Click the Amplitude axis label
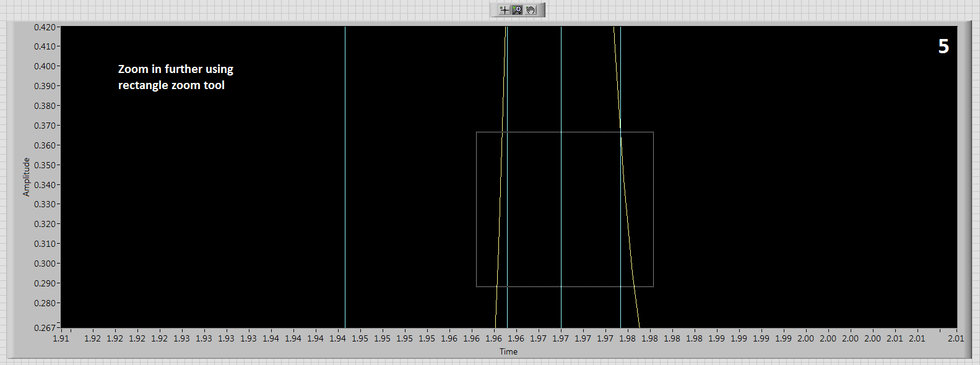The height and width of the screenshot is (365, 980). (26, 177)
